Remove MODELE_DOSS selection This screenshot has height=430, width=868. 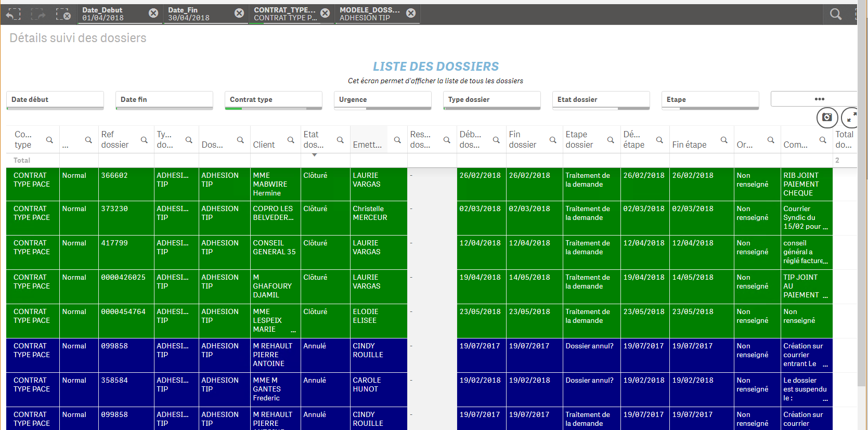point(411,13)
